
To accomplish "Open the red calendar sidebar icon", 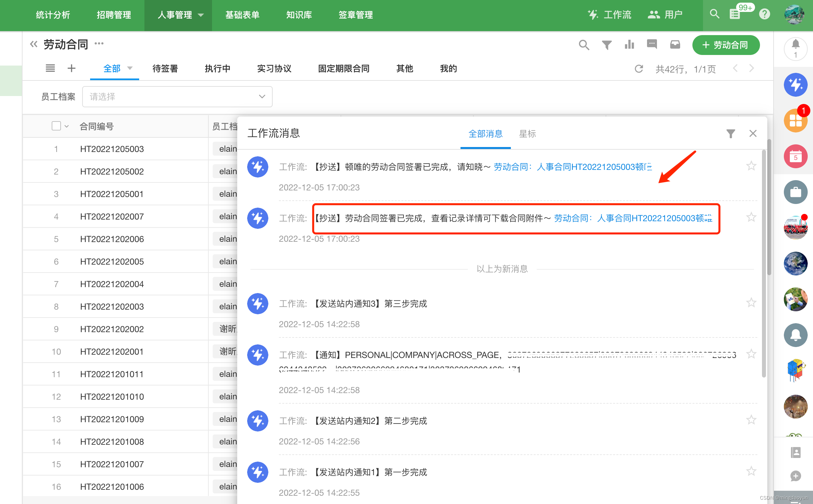I will (795, 156).
